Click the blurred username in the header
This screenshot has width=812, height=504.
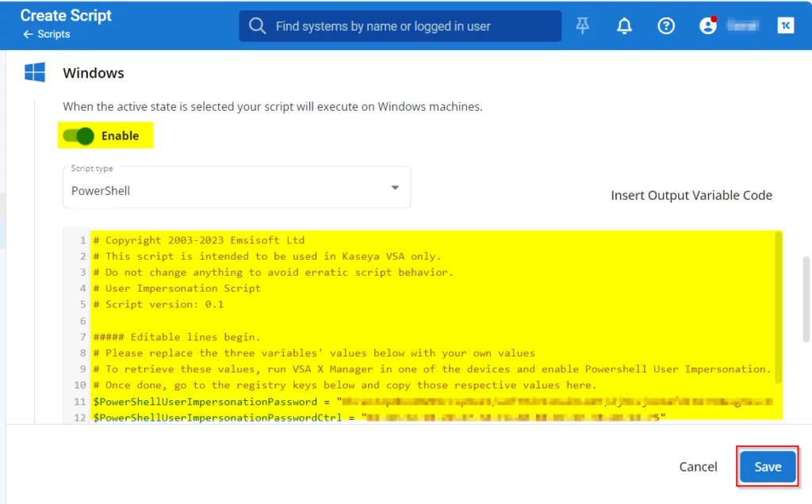pos(742,26)
